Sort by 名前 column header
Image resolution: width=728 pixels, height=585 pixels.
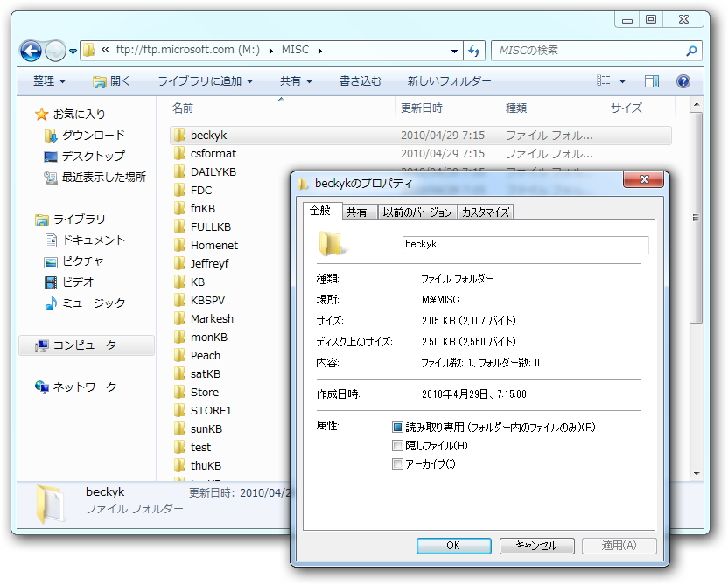183,108
